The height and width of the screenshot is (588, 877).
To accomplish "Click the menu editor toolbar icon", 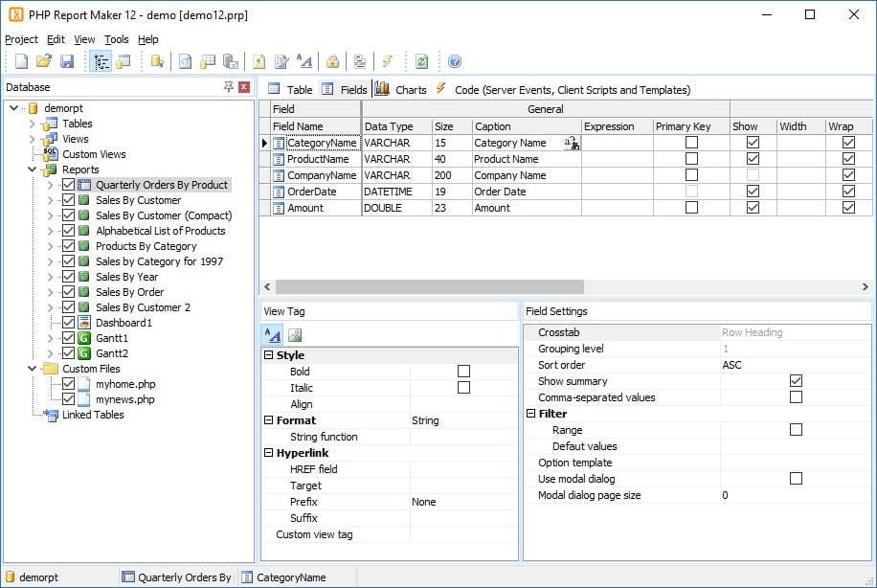I will (x=360, y=61).
